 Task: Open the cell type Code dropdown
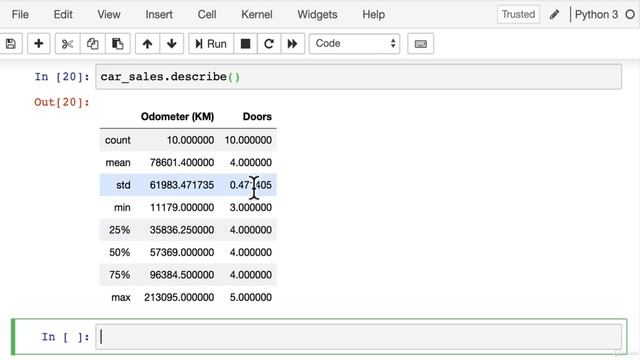[354, 44]
